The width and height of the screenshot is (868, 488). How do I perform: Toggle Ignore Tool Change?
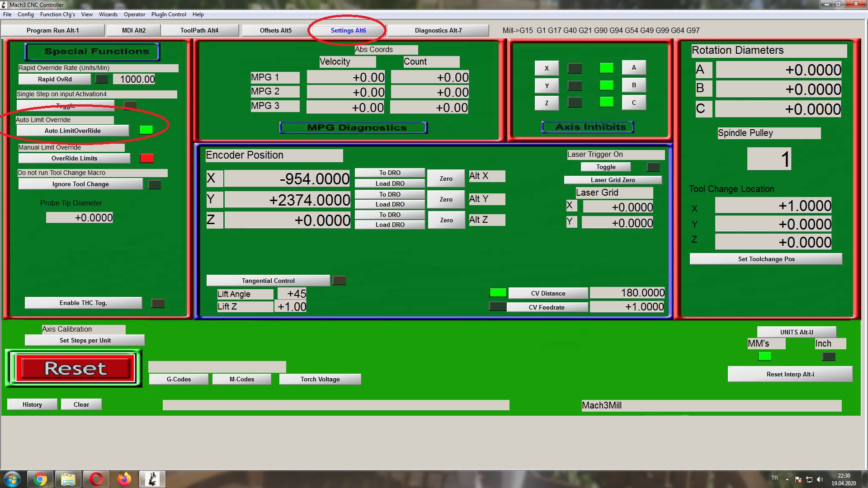pyautogui.click(x=80, y=184)
